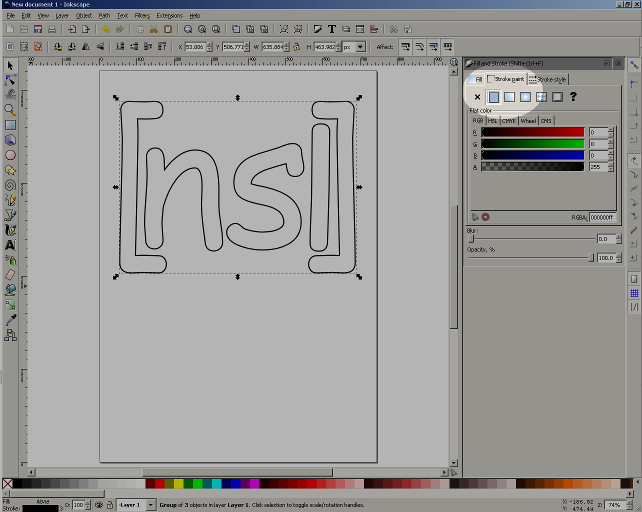642x512 pixels.
Task: Select the Rectangle tool
Action: click(x=10, y=125)
